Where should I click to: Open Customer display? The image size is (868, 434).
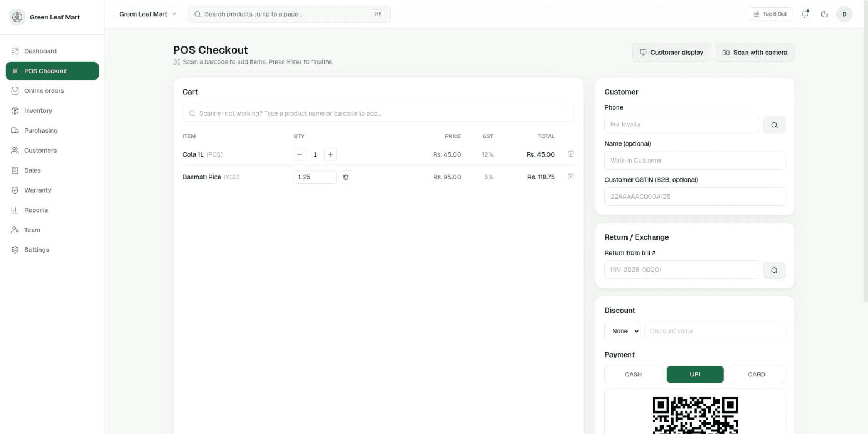click(x=671, y=53)
